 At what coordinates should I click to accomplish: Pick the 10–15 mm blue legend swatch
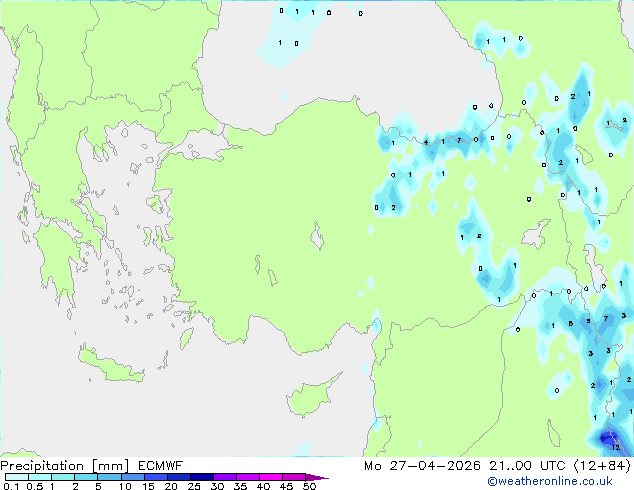tap(133, 477)
